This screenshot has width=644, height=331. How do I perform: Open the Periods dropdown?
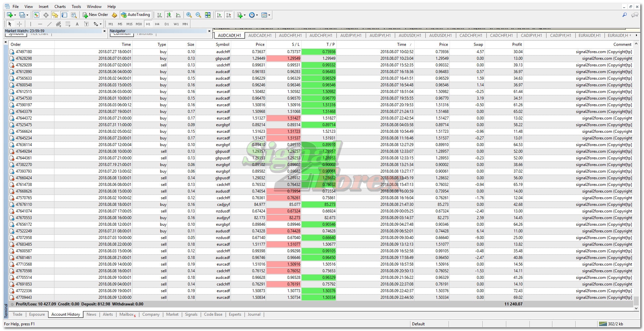tap(257, 15)
